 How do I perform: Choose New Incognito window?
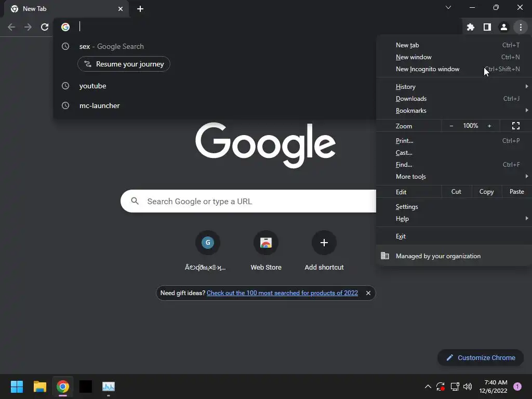(x=454, y=69)
